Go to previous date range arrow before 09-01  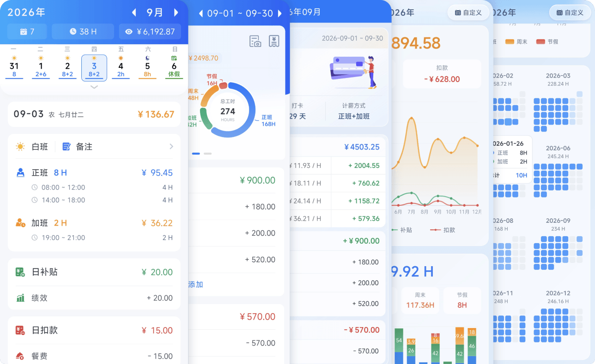[x=201, y=13]
